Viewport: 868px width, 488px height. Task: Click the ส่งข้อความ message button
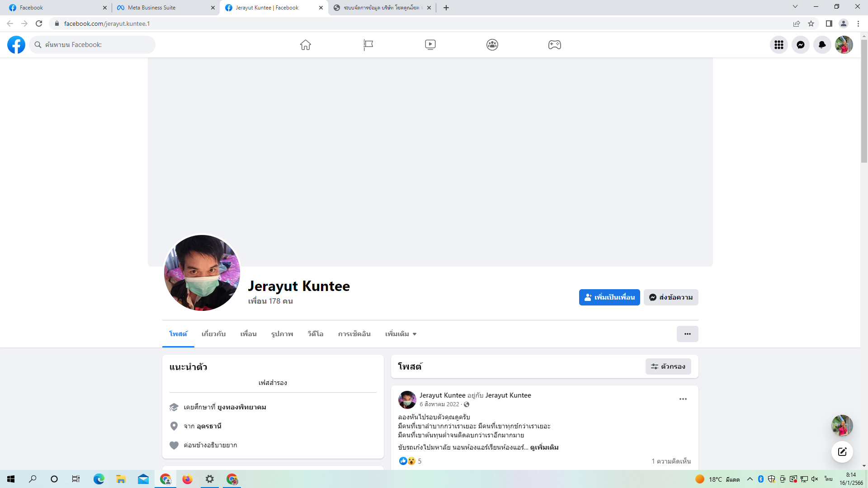(x=671, y=297)
